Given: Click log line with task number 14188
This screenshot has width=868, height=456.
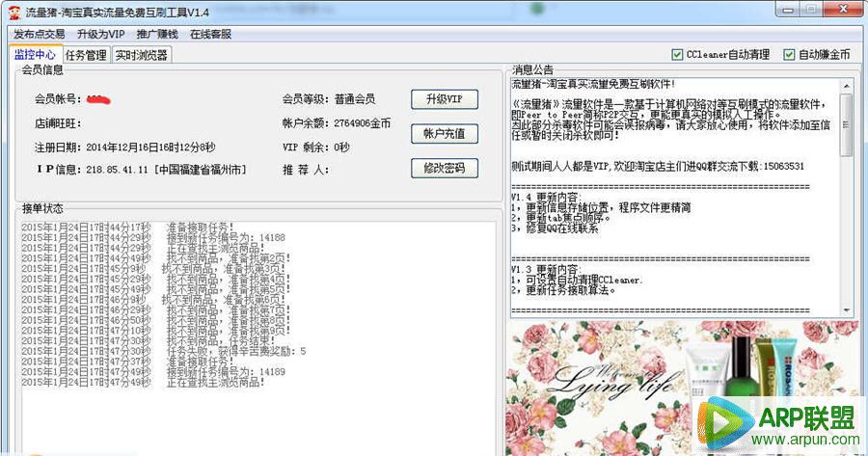Looking at the screenshot, I should 153,237.
